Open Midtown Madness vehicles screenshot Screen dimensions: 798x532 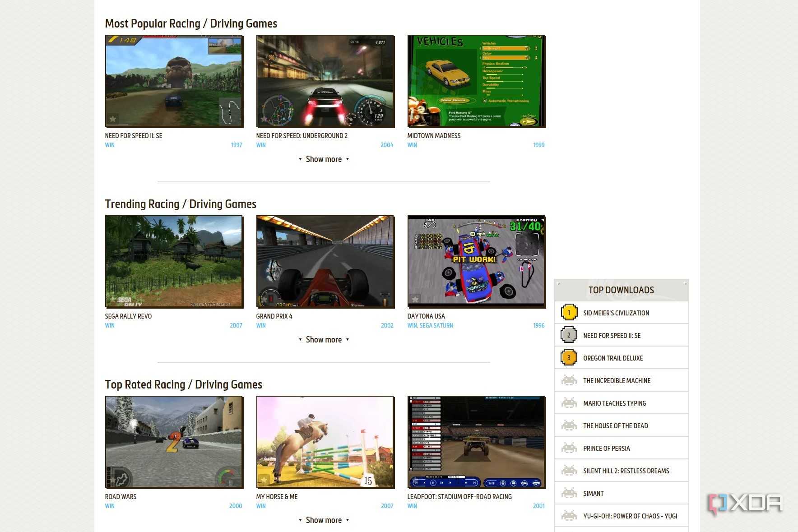pos(477,81)
